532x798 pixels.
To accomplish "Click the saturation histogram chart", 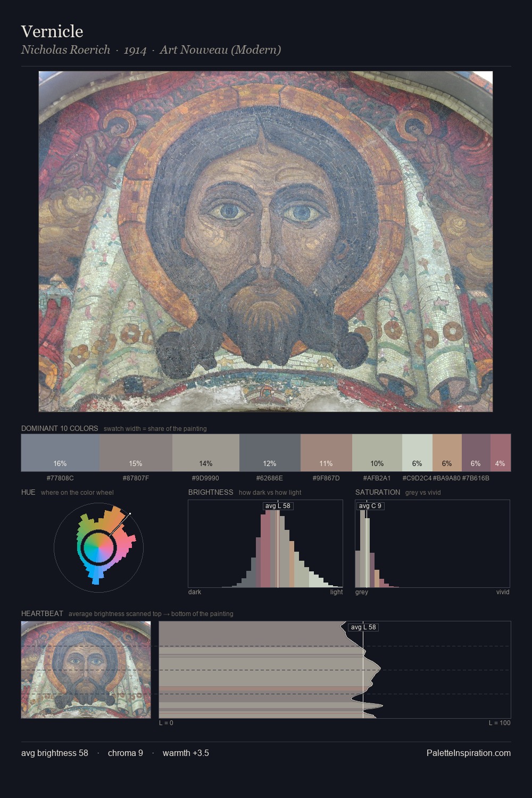I will point(433,544).
